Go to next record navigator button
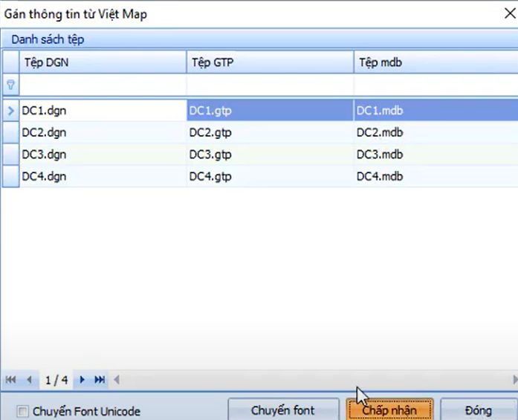518x420 pixels. (x=82, y=380)
